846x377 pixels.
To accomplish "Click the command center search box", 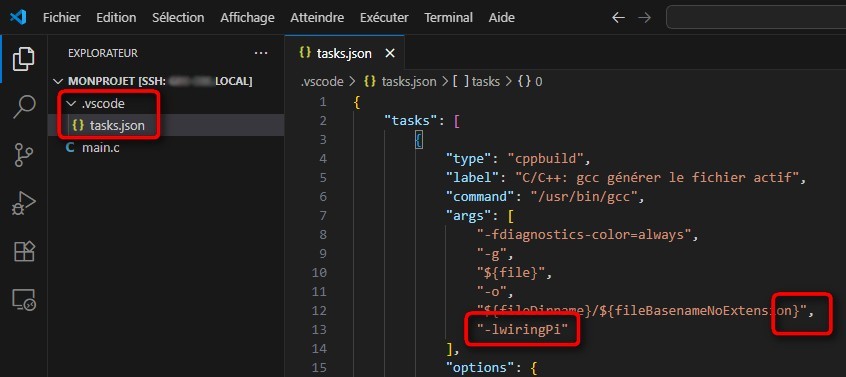I will point(756,17).
